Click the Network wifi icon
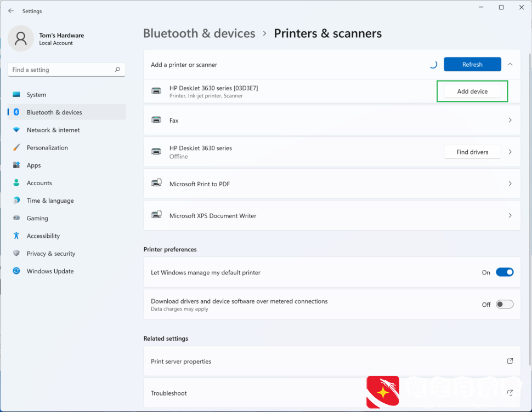The height and width of the screenshot is (412, 532). [16, 130]
